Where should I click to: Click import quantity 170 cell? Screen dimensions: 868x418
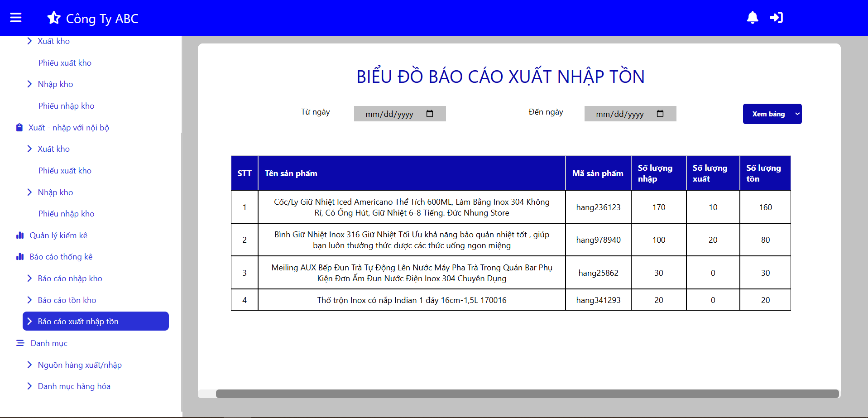pos(659,207)
